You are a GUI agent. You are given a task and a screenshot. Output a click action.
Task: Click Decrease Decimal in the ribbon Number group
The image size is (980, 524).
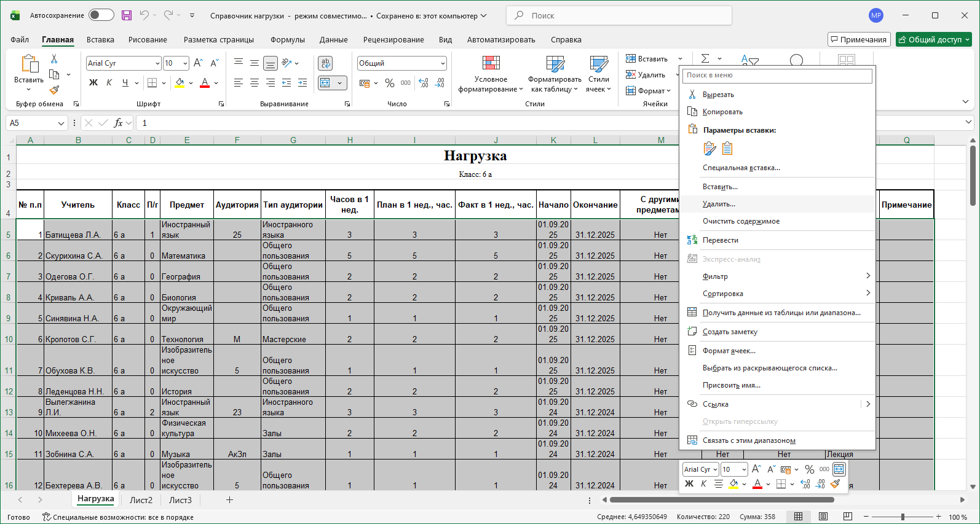pos(440,82)
